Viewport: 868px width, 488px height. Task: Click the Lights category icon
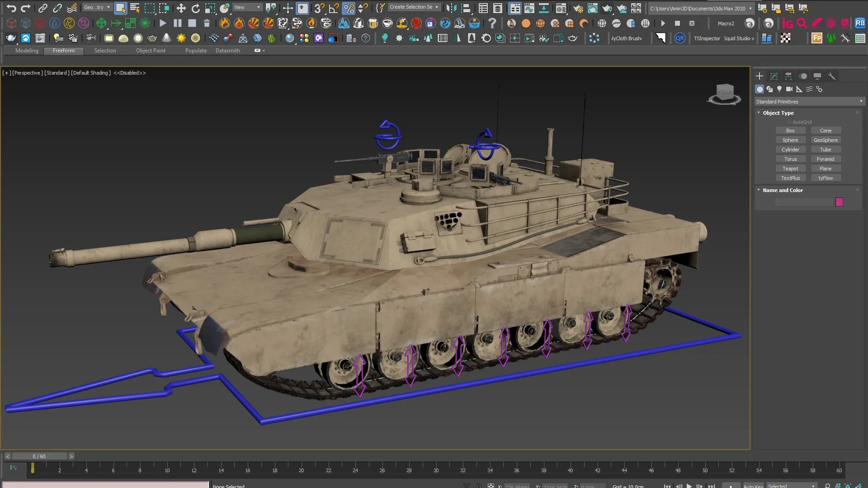(779, 89)
